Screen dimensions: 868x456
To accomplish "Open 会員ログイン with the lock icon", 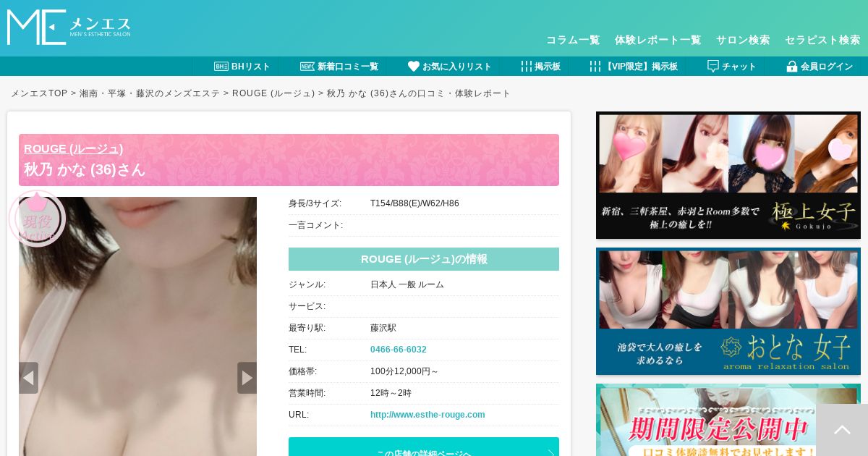I will tap(820, 67).
